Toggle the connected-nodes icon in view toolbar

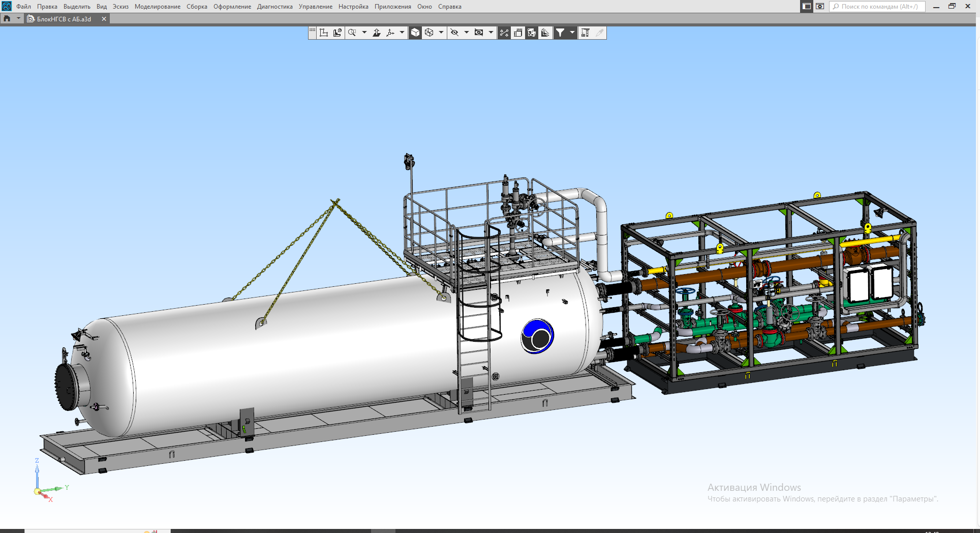[504, 33]
